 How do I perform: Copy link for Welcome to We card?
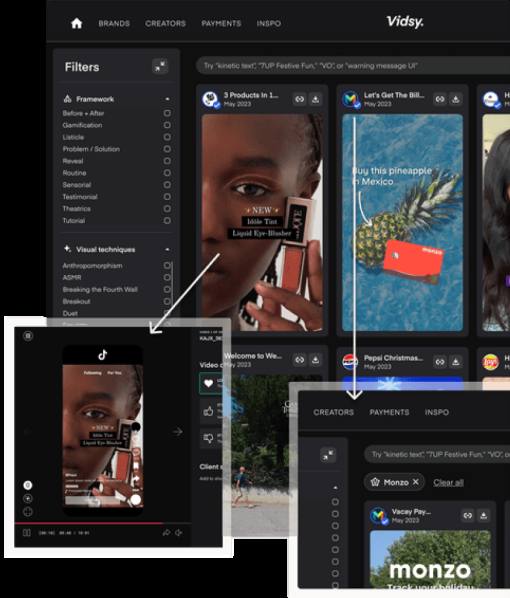pyautogui.click(x=300, y=360)
